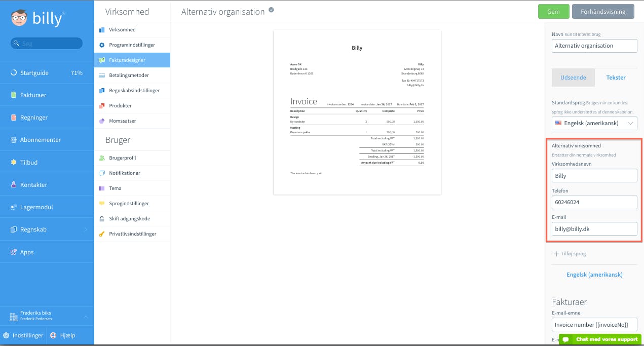Focus the Søg search field
Viewport: 644px width, 346px height.
[x=47, y=44]
